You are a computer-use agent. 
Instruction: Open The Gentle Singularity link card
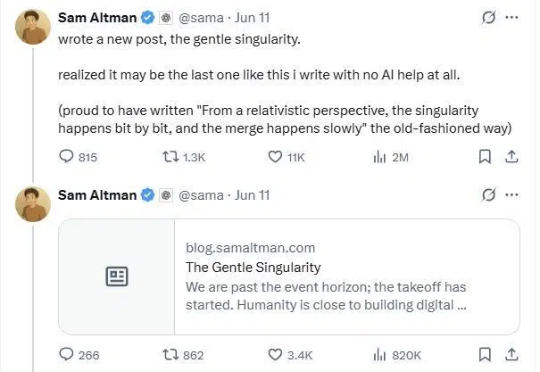(289, 277)
